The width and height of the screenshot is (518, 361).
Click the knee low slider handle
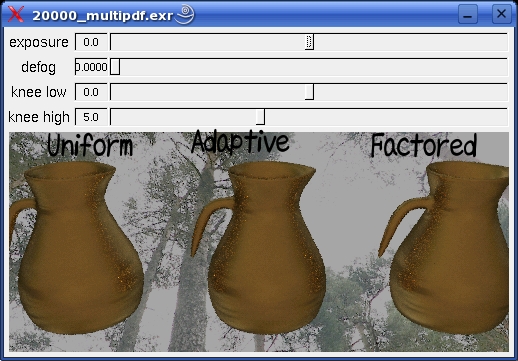click(309, 92)
